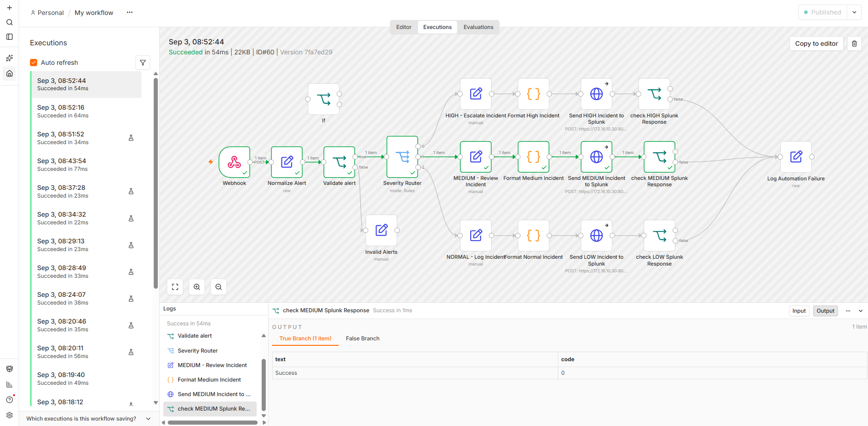Open the help icon in sidebar
Screen dimensions: 868x426
point(10,400)
